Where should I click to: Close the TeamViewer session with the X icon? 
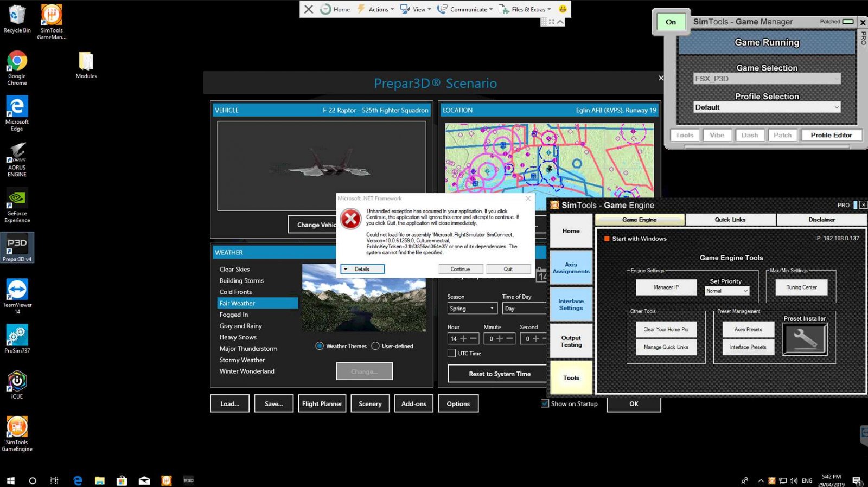pyautogui.click(x=309, y=9)
